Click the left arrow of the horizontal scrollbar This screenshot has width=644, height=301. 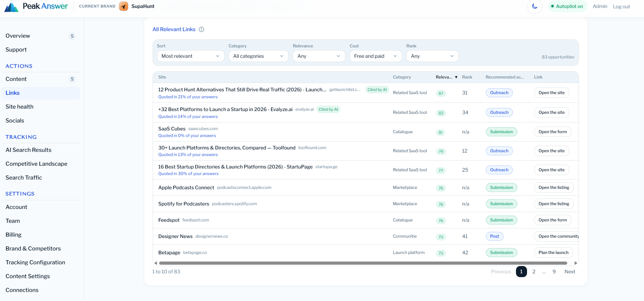(x=156, y=263)
